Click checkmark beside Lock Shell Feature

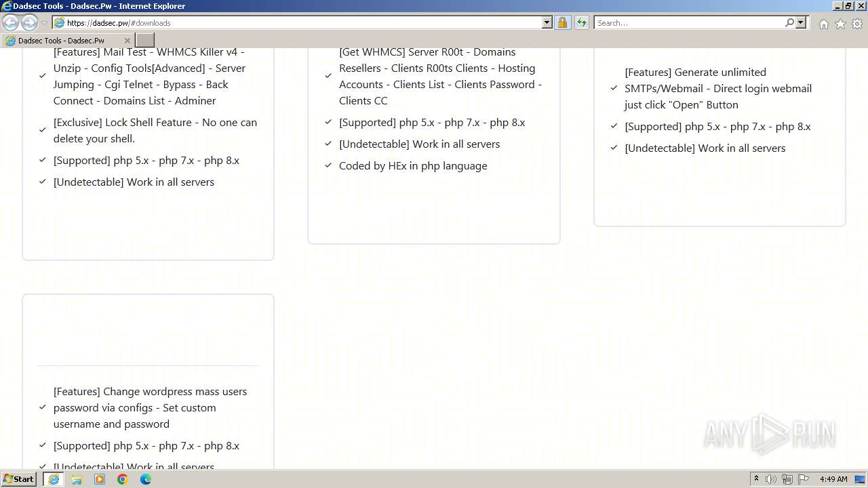[x=43, y=131]
